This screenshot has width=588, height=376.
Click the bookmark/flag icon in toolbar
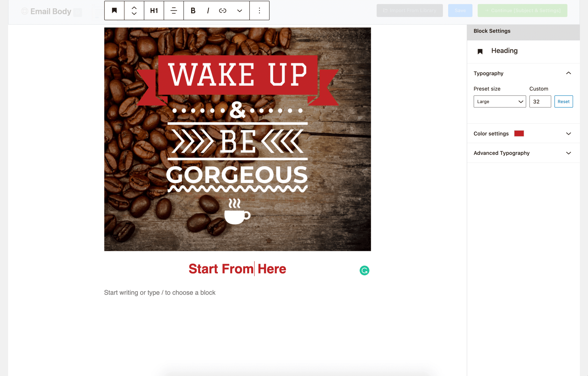pyautogui.click(x=114, y=10)
